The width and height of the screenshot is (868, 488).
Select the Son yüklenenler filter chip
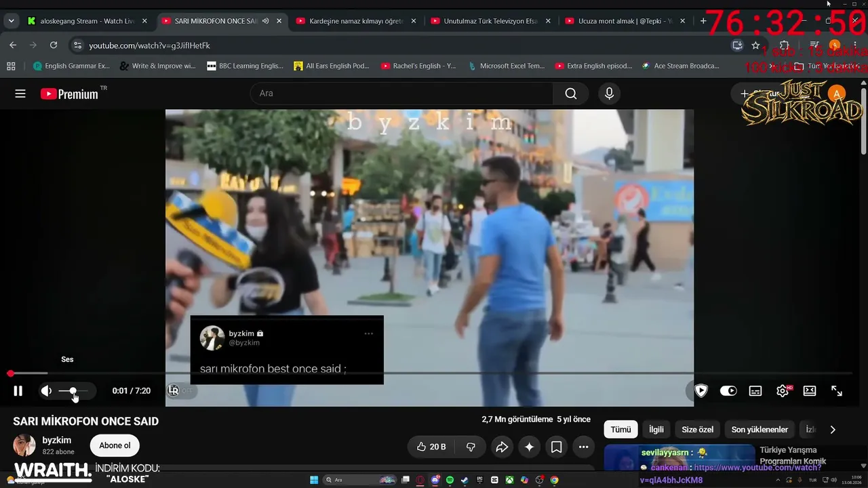tap(759, 430)
